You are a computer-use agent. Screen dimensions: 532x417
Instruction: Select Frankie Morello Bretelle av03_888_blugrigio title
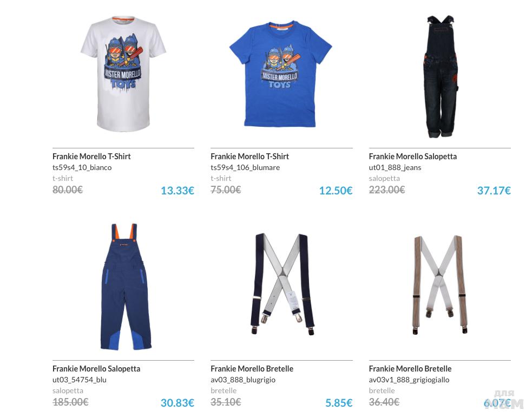pos(252,369)
